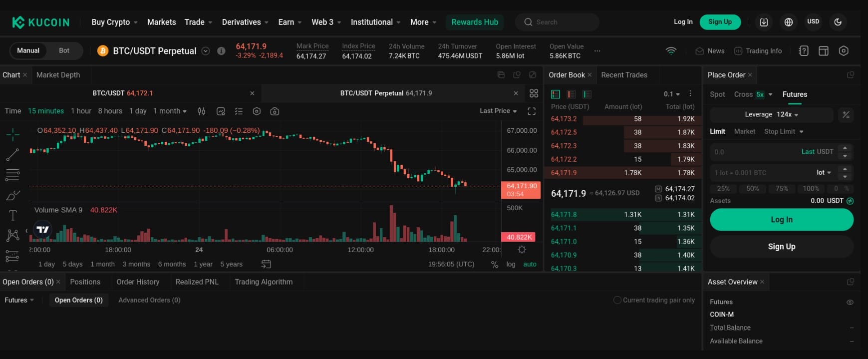
Task: Expand the Buy Crypto menu
Action: click(x=114, y=22)
